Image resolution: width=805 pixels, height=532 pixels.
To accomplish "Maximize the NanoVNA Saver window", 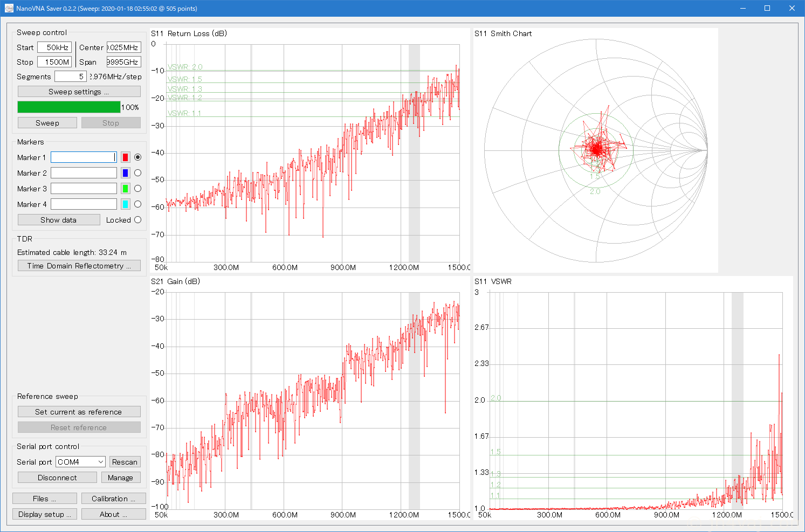I will point(767,9).
